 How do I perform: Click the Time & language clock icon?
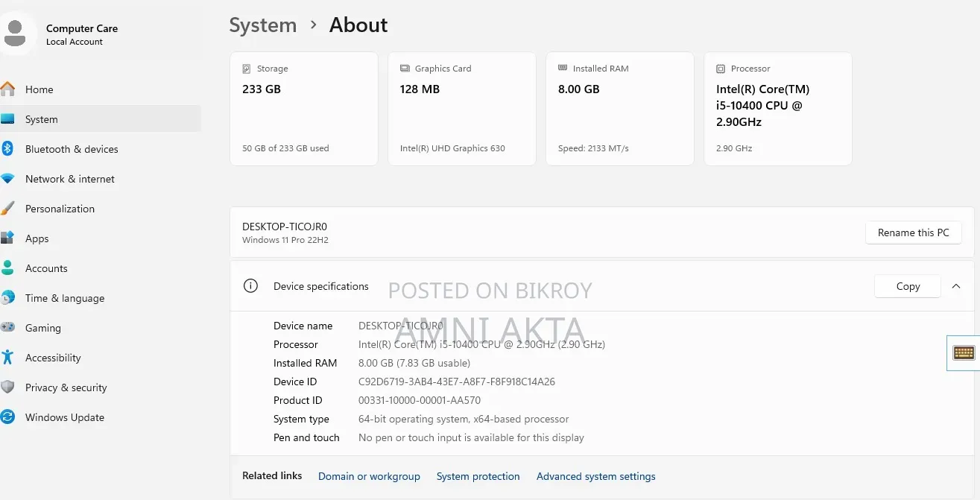coord(7,298)
